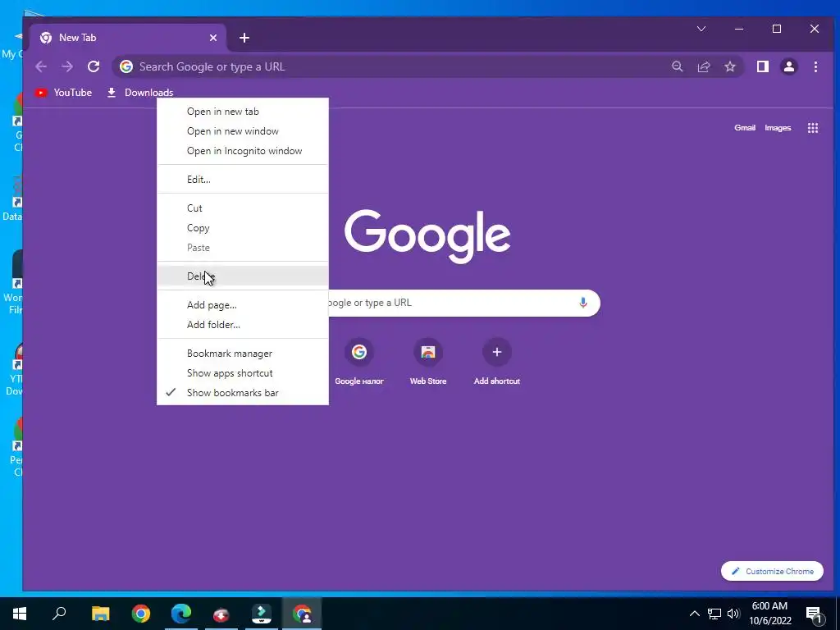The width and height of the screenshot is (840, 630).
Task: Toggle Show apps shortcut option
Action: pos(243,373)
